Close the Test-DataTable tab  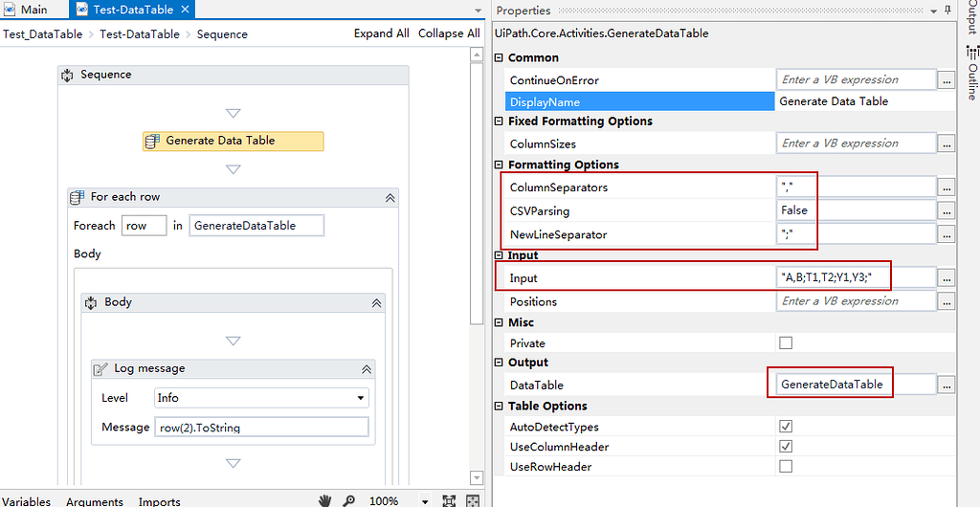click(185, 10)
